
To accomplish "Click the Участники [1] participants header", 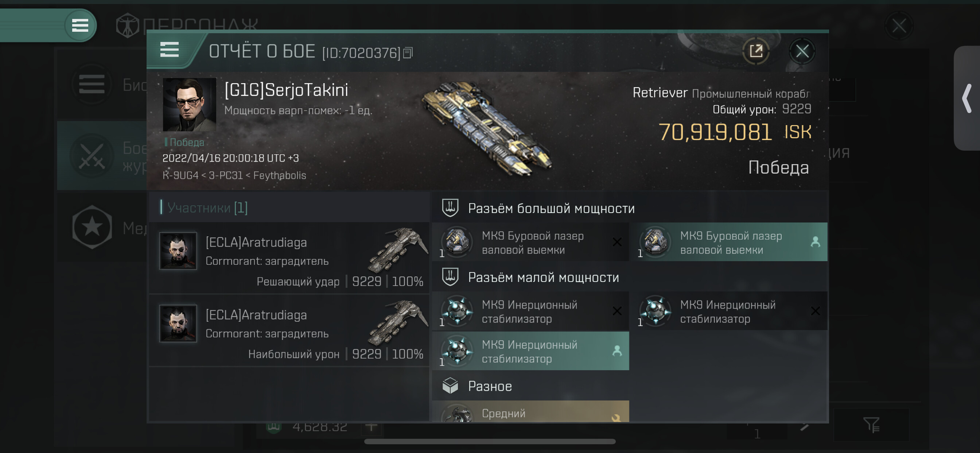I will coord(207,208).
